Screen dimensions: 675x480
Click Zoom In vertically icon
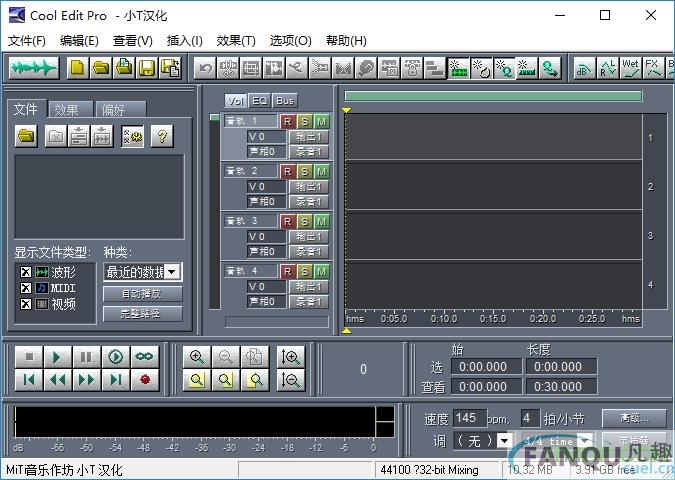291,356
